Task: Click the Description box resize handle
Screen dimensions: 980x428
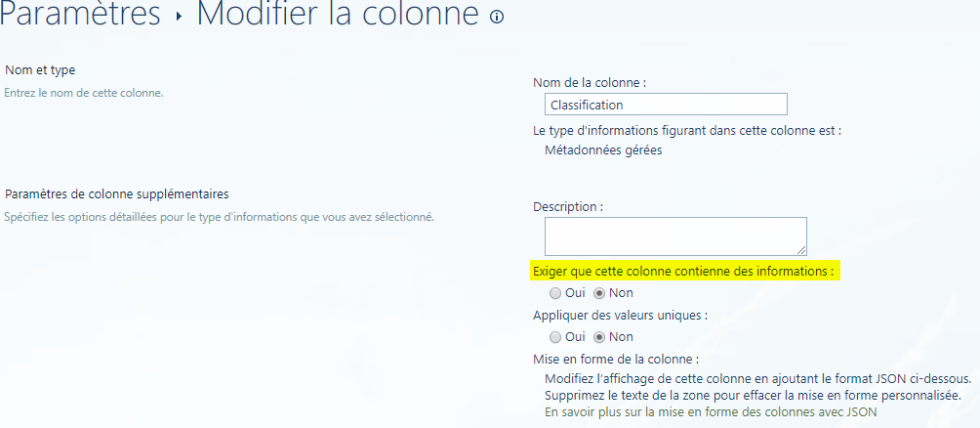Action: 801,249
